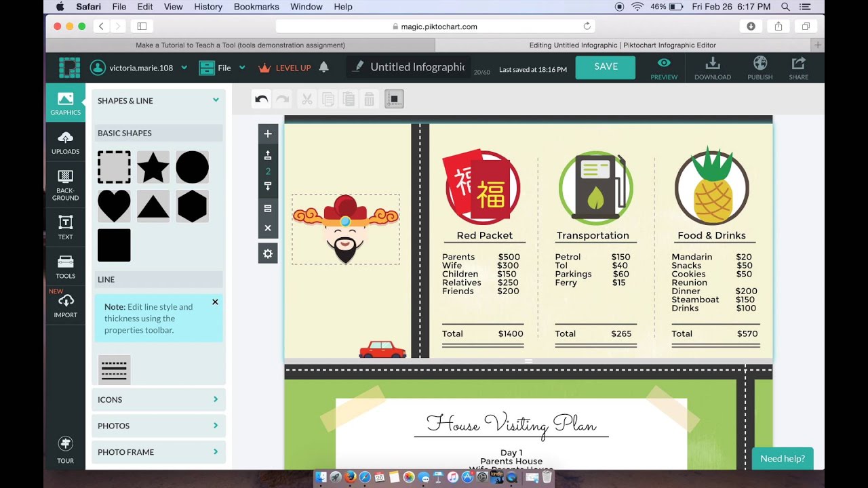This screenshot has width=868, height=488.
Task: Select the red packet icon on canvas
Action: point(481,188)
